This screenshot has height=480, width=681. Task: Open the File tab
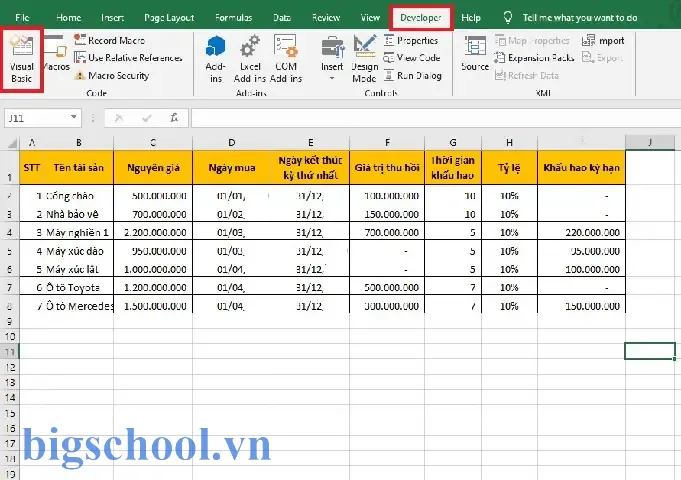pos(22,18)
